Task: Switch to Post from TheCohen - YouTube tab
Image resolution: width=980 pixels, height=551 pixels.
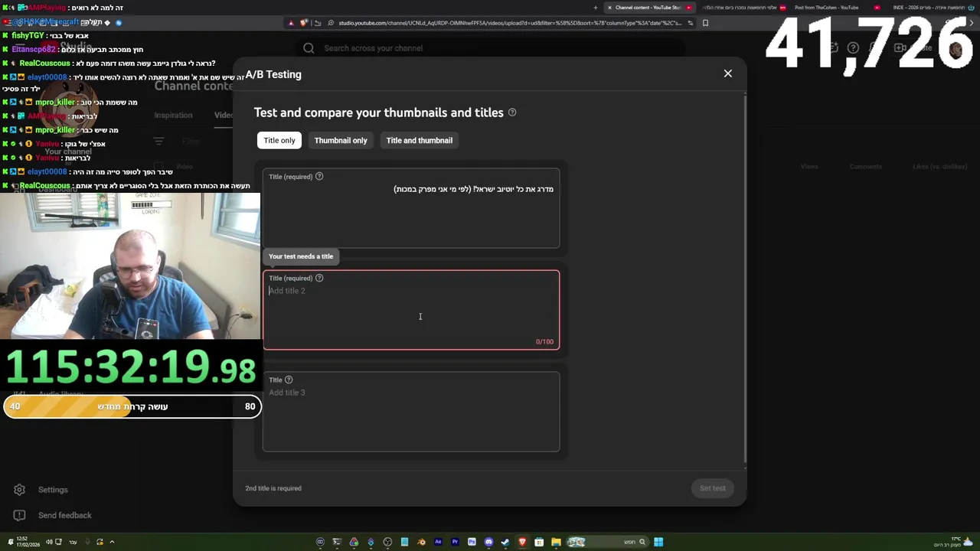Action: click(x=826, y=8)
